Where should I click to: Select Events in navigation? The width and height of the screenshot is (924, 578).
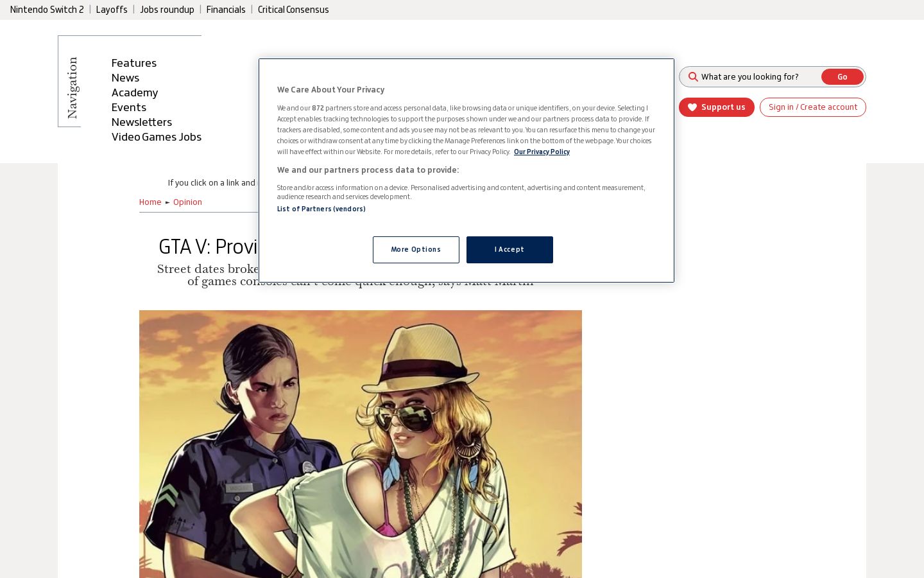(x=129, y=107)
